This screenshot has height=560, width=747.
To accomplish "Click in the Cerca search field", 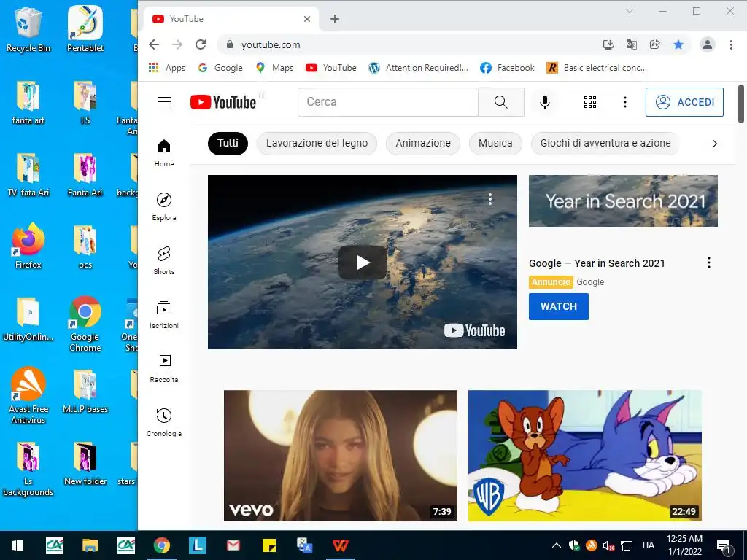I will click(388, 102).
